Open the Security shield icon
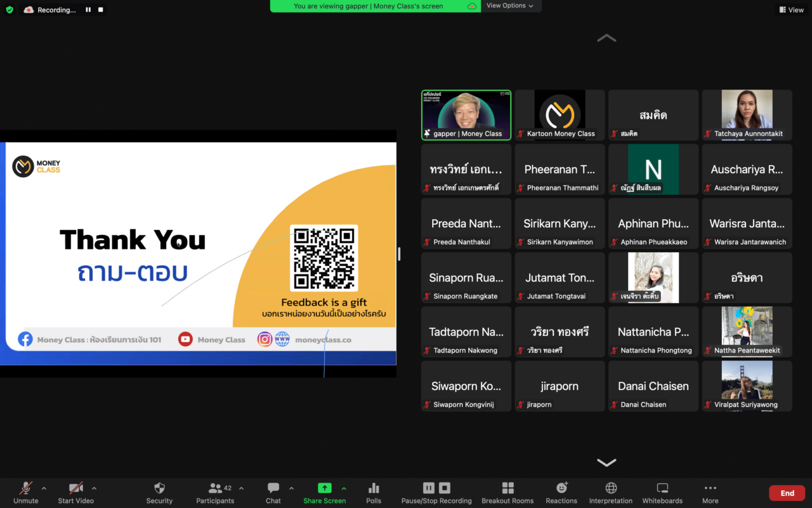 (x=159, y=488)
